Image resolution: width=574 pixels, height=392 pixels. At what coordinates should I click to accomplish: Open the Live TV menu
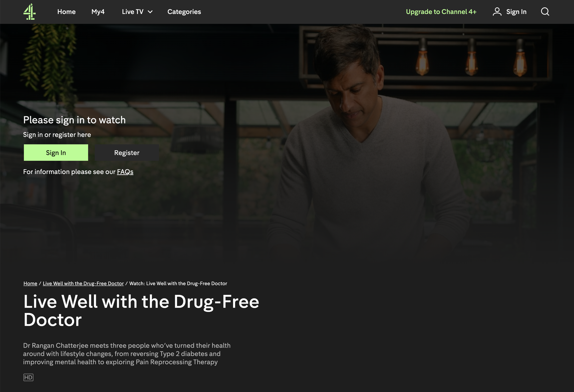[x=137, y=12]
